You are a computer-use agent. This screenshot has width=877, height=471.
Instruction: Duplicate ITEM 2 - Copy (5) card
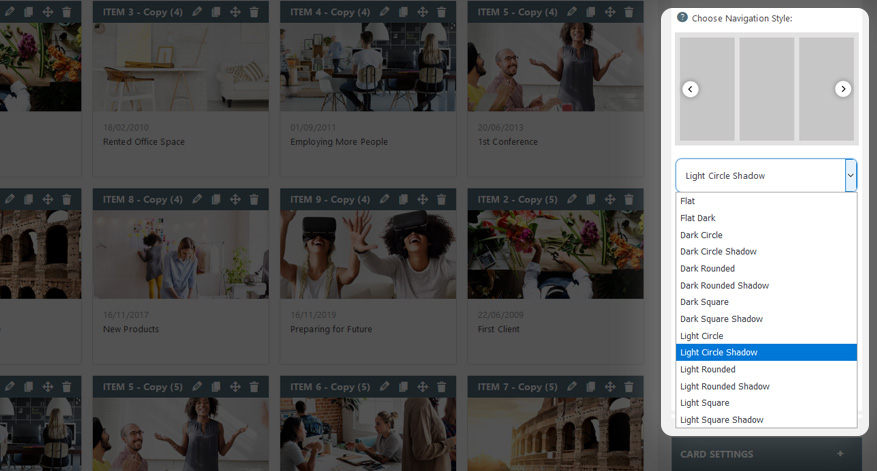[x=591, y=199]
